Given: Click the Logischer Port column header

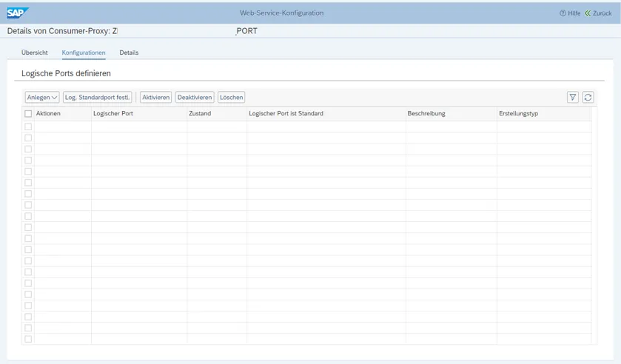Looking at the screenshot, I should [x=113, y=114].
